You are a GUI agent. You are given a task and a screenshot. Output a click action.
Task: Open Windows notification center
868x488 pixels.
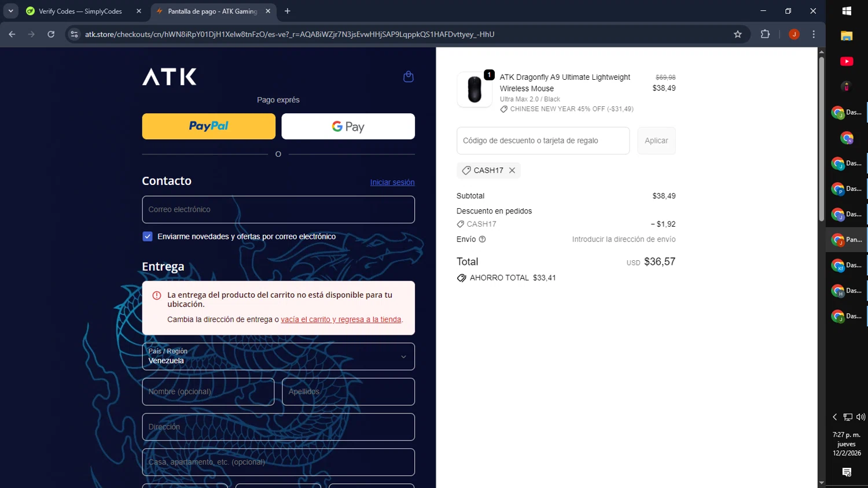point(847,472)
